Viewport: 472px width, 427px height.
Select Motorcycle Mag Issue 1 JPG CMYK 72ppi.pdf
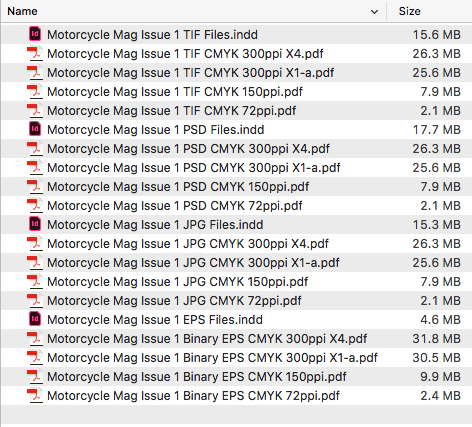236,301
